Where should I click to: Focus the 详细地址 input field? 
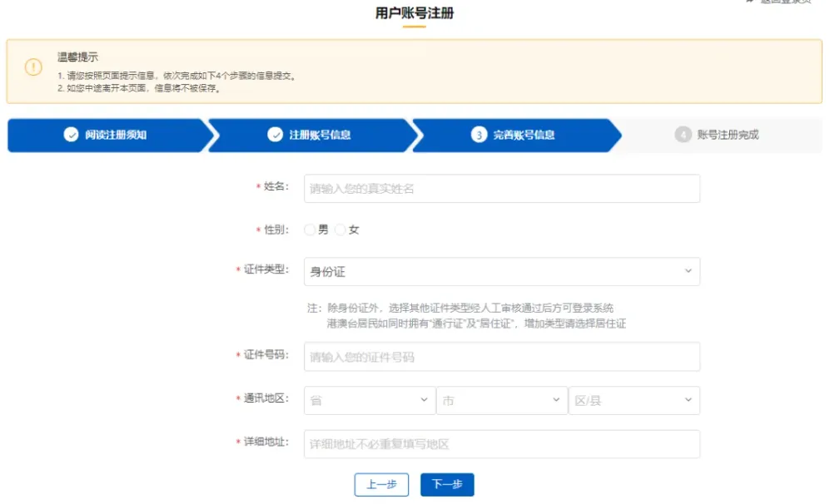[502, 444]
